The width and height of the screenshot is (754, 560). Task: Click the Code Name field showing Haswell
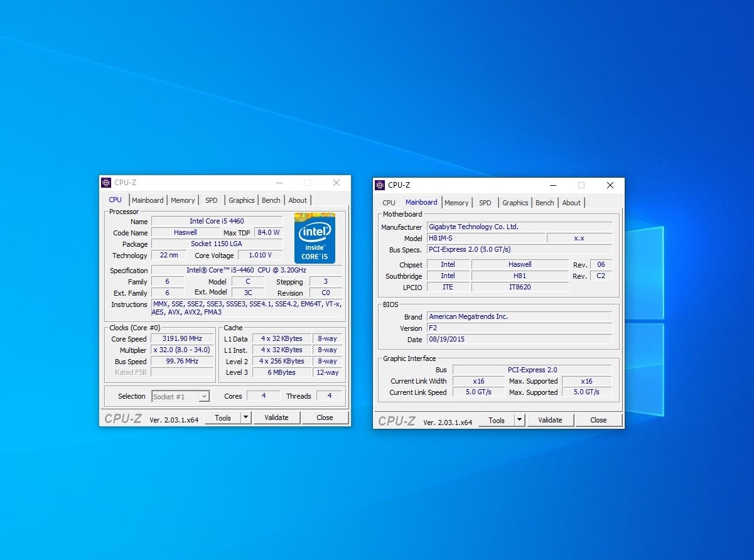point(185,232)
